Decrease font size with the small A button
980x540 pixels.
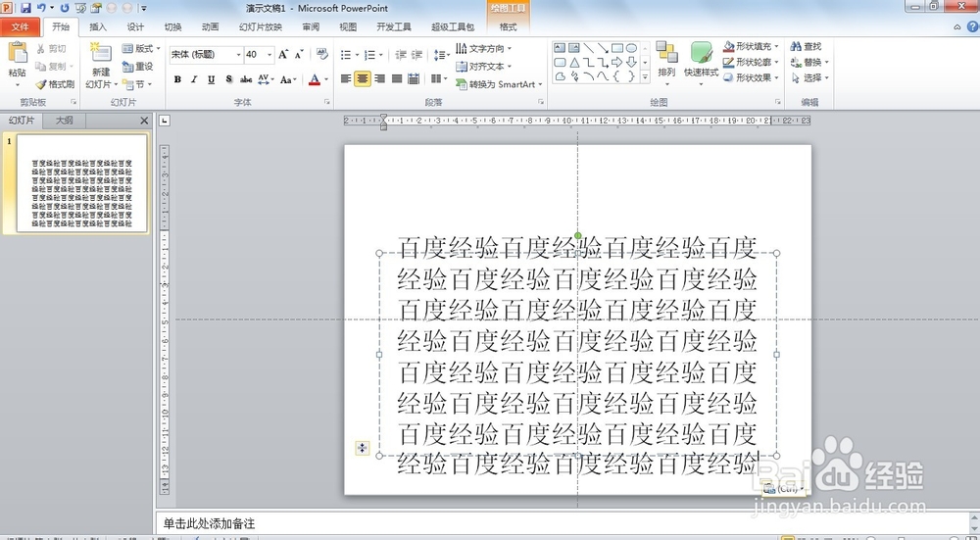tap(299, 54)
